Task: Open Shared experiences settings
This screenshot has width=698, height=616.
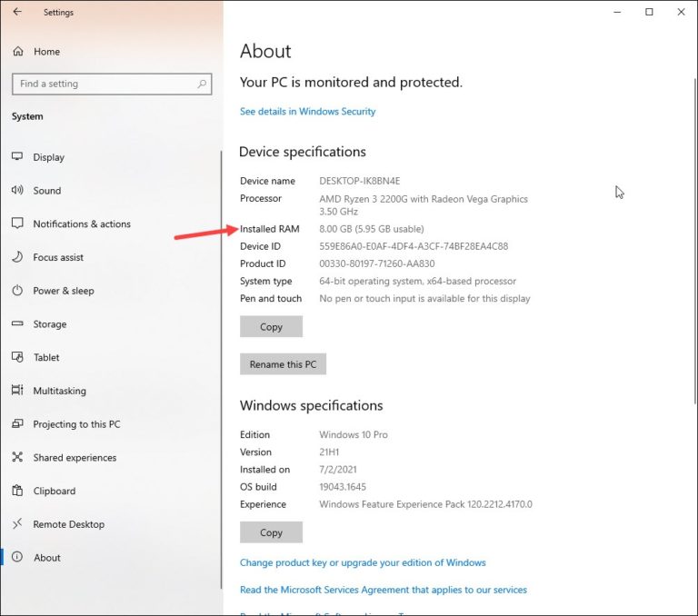Action: click(x=75, y=458)
